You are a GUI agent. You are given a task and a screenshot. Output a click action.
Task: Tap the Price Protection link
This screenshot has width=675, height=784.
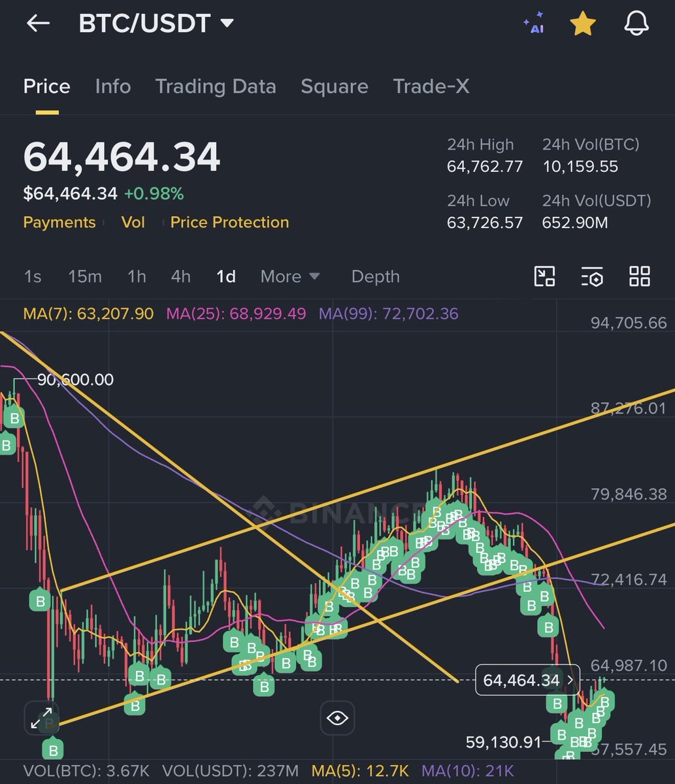[229, 222]
